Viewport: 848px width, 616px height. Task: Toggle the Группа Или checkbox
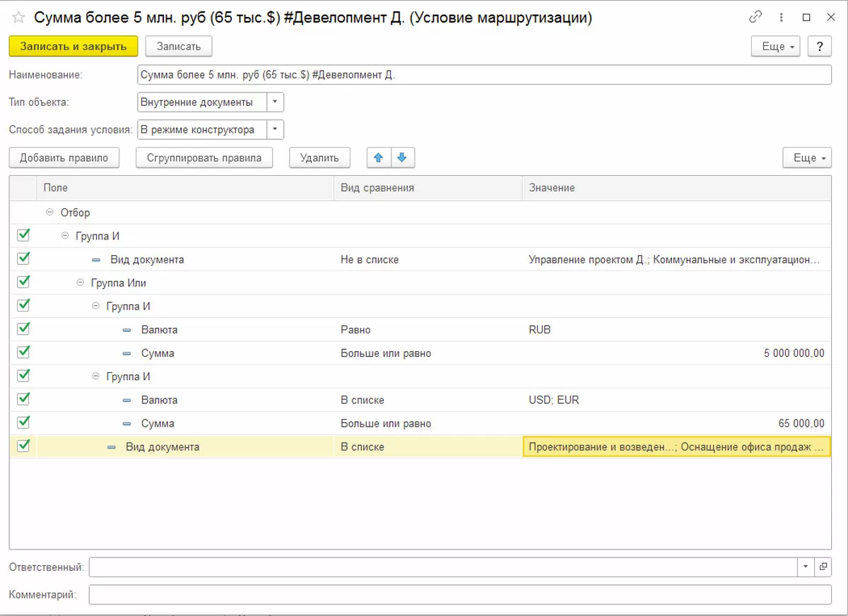[23, 282]
